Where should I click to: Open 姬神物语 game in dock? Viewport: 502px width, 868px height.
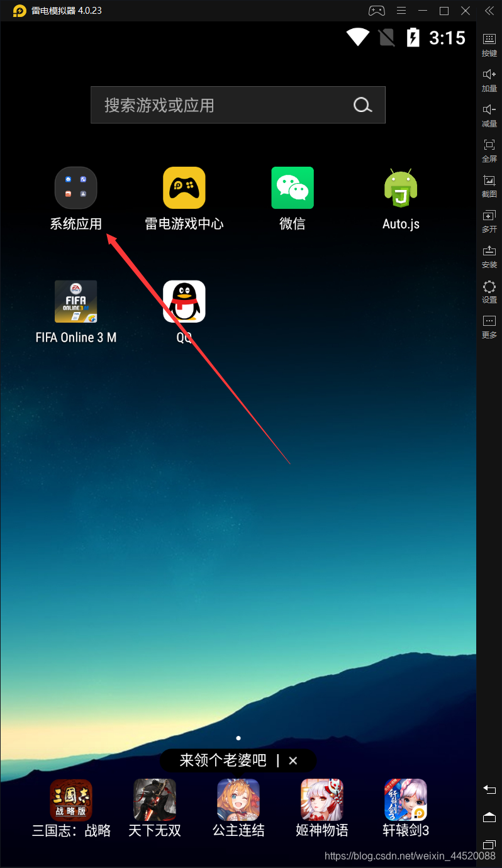click(x=322, y=800)
